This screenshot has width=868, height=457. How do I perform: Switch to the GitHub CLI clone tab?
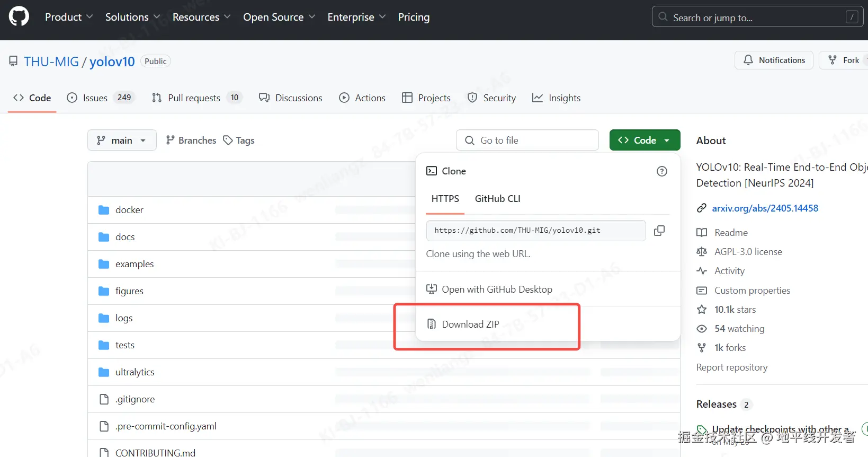point(497,199)
